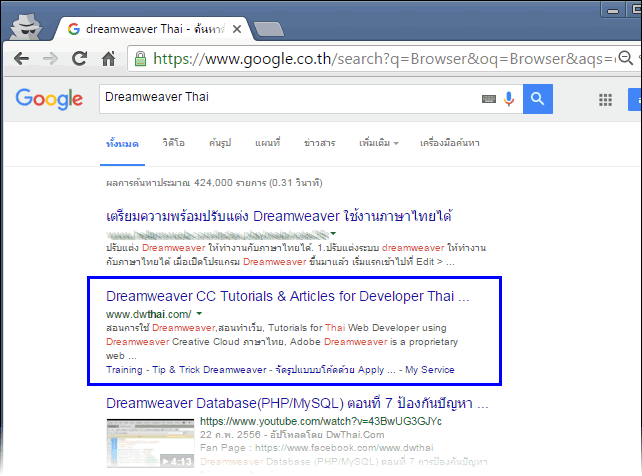The width and height of the screenshot is (642, 476).
Task: Open Dreamweaver Database(PHP/MySQL) ตอนที่ 7 result
Action: tap(297, 404)
